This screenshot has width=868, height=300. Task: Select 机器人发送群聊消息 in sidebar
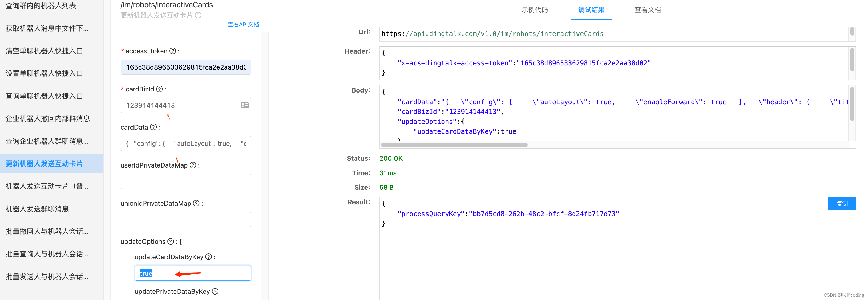[x=37, y=209]
